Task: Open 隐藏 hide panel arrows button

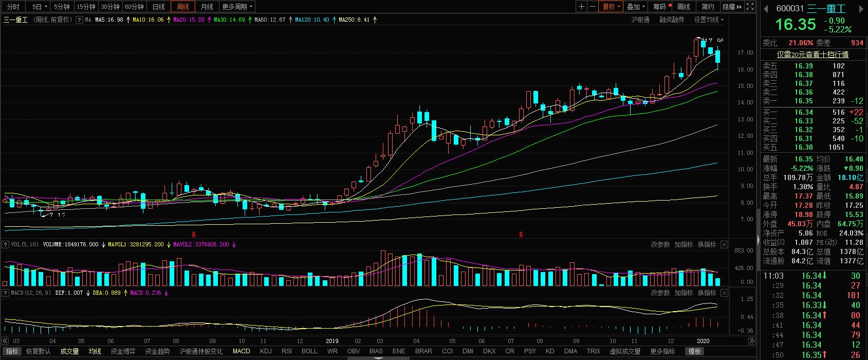Action: pos(732,7)
